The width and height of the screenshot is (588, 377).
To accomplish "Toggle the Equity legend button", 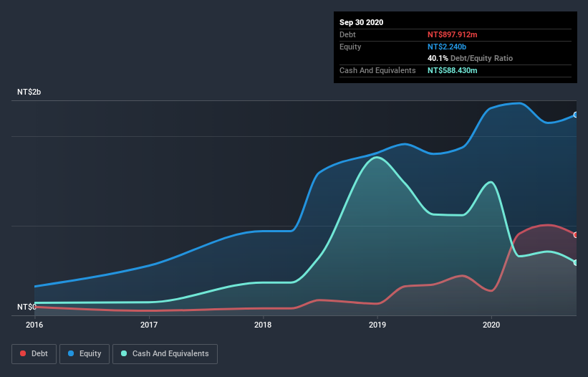I will pyautogui.click(x=85, y=354).
